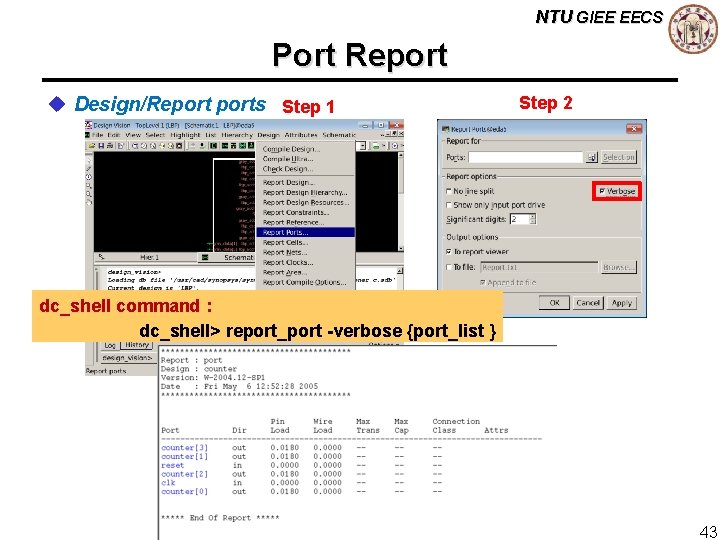Choose Report Nets... entry
Viewport: 720px width, 540px height.
(305, 253)
